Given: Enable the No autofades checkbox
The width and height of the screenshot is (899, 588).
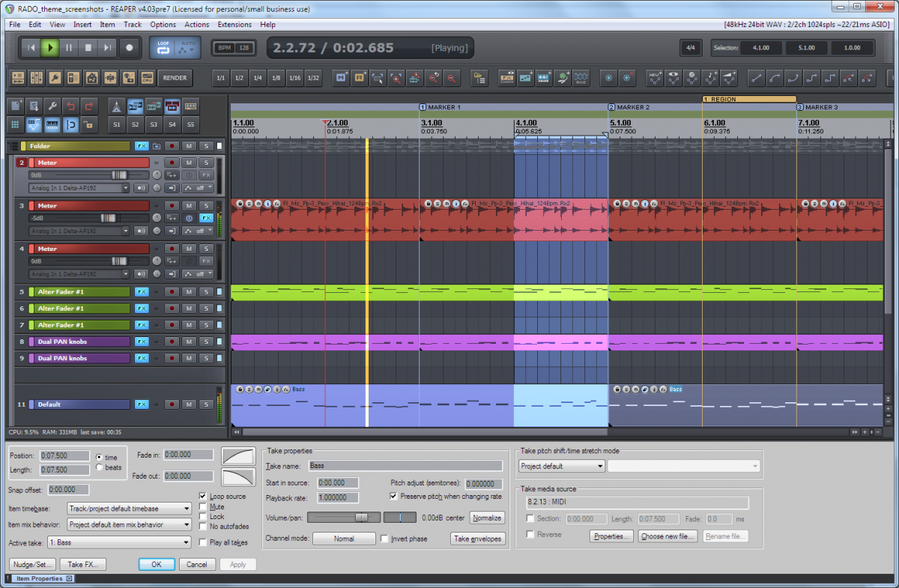Looking at the screenshot, I should pos(203,527).
